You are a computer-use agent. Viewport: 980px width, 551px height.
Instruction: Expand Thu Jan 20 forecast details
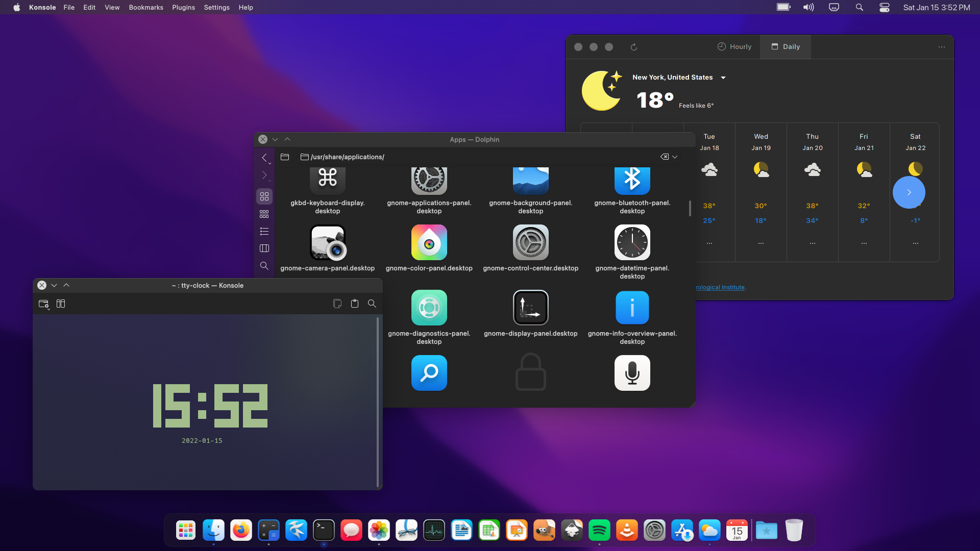click(813, 243)
